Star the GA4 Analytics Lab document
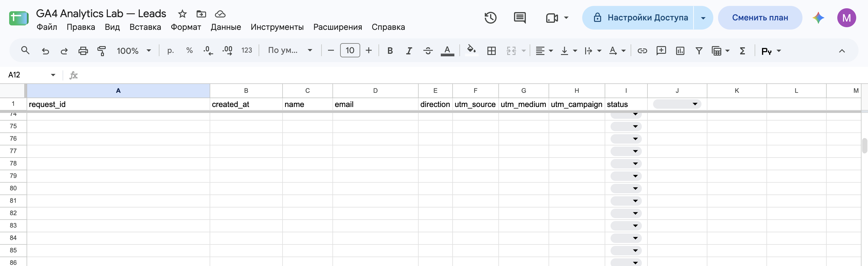 (x=182, y=14)
